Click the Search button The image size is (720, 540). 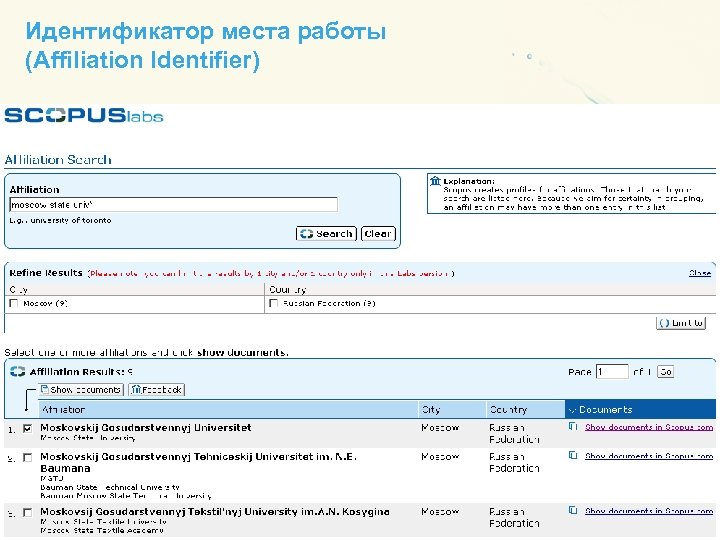pyautogui.click(x=326, y=234)
